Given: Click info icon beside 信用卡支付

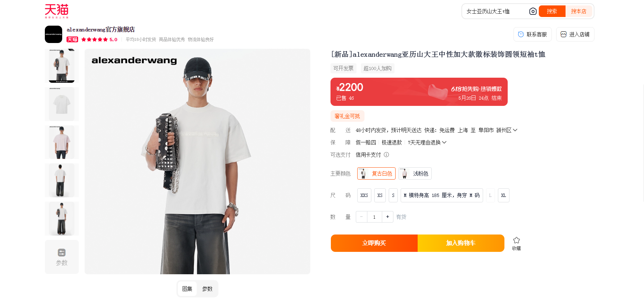Looking at the screenshot, I should pos(386,155).
